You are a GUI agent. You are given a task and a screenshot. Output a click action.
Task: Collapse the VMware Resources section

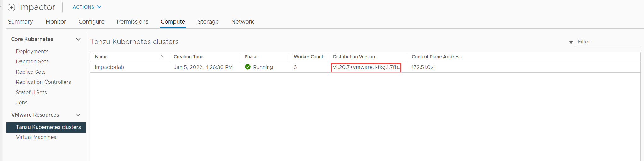coord(78,115)
